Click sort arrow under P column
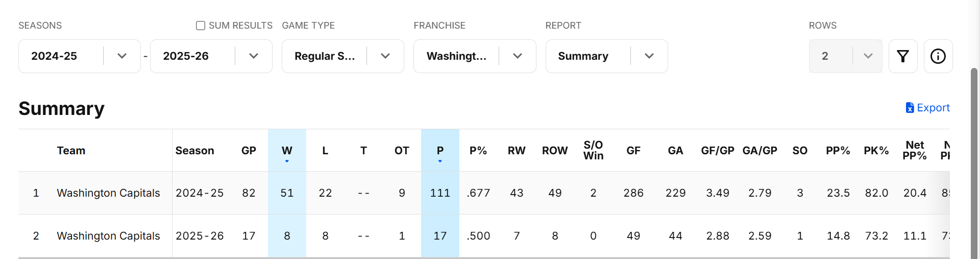The height and width of the screenshot is (259, 980). [440, 161]
